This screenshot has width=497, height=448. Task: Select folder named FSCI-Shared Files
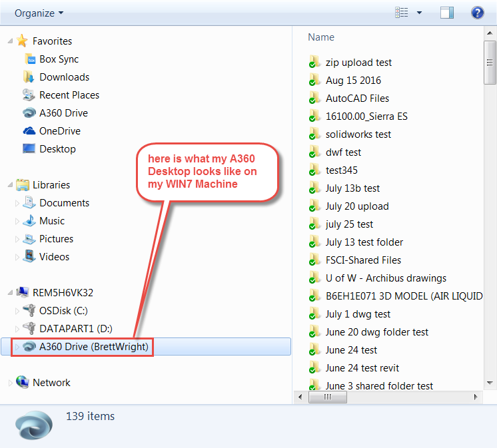[355, 260]
